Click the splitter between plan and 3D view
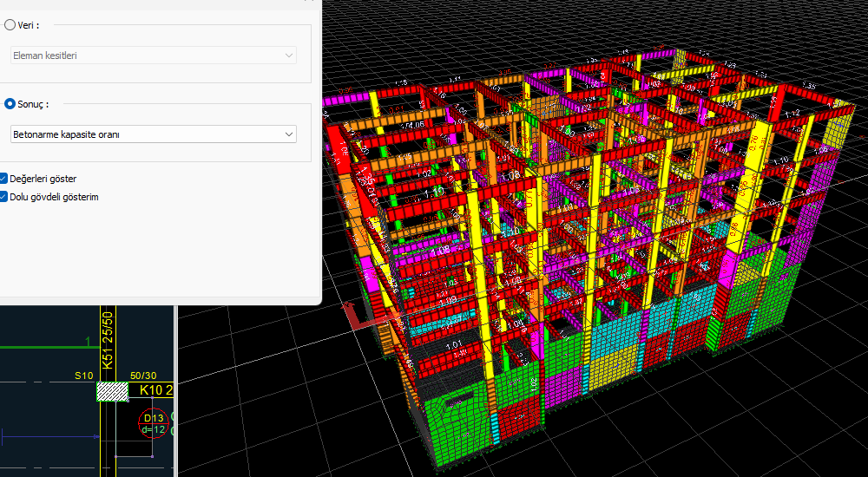Viewport: 868px width, 477px height. [176, 390]
